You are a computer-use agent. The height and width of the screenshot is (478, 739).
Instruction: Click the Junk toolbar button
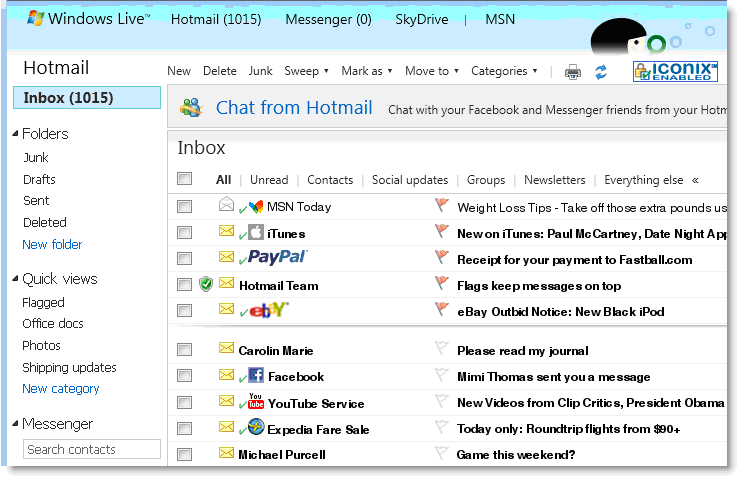point(261,71)
